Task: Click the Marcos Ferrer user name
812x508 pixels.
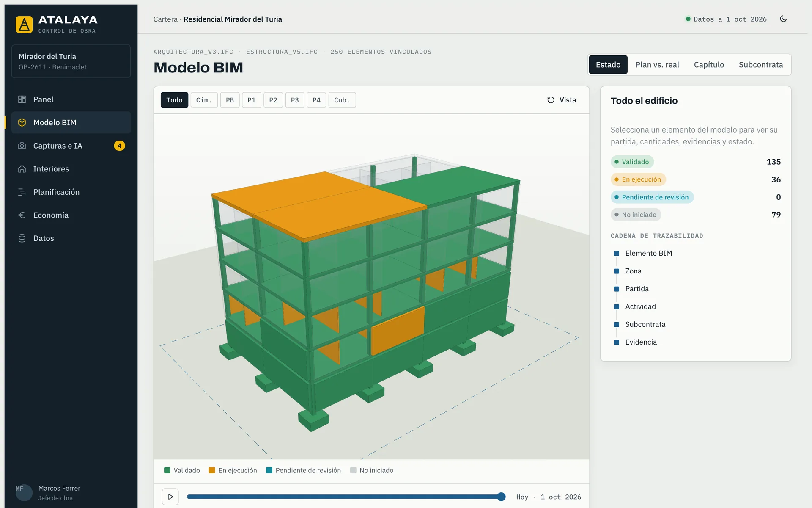Action: [x=59, y=488]
